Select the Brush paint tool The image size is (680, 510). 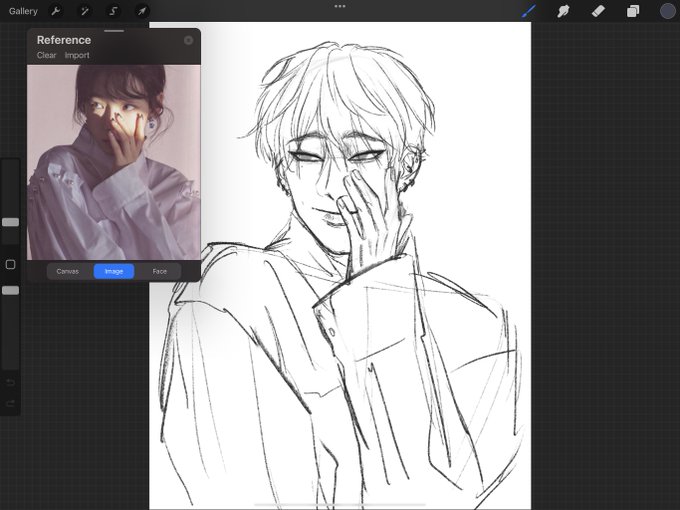pyautogui.click(x=528, y=11)
